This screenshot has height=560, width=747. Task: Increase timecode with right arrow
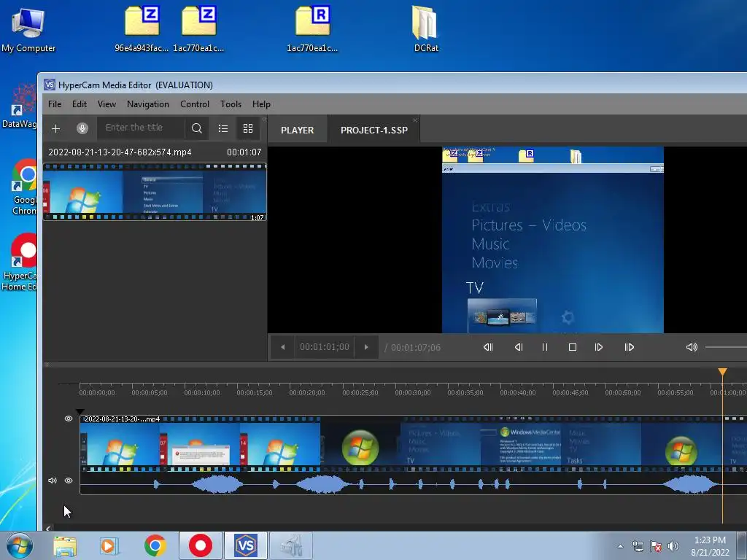(x=366, y=347)
